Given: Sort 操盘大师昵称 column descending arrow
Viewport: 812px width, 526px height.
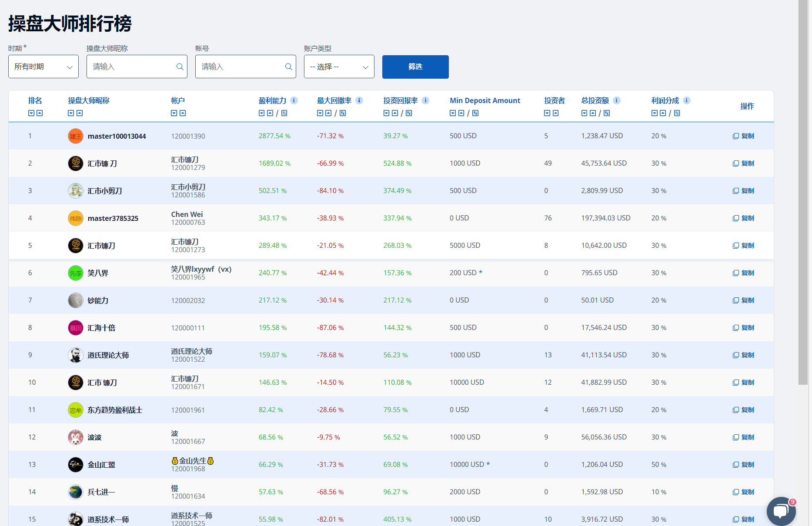Looking at the screenshot, I should [71, 113].
